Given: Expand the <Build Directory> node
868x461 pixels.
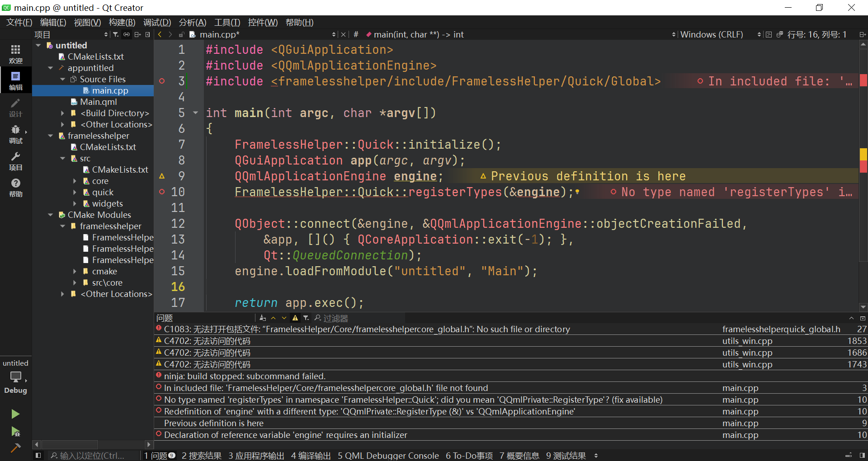Looking at the screenshot, I should pyautogui.click(x=62, y=113).
